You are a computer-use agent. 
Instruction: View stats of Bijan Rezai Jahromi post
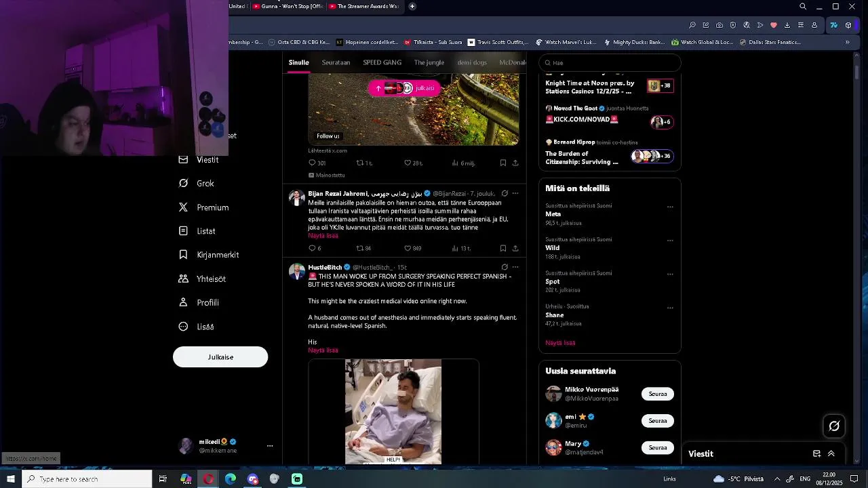click(x=461, y=248)
